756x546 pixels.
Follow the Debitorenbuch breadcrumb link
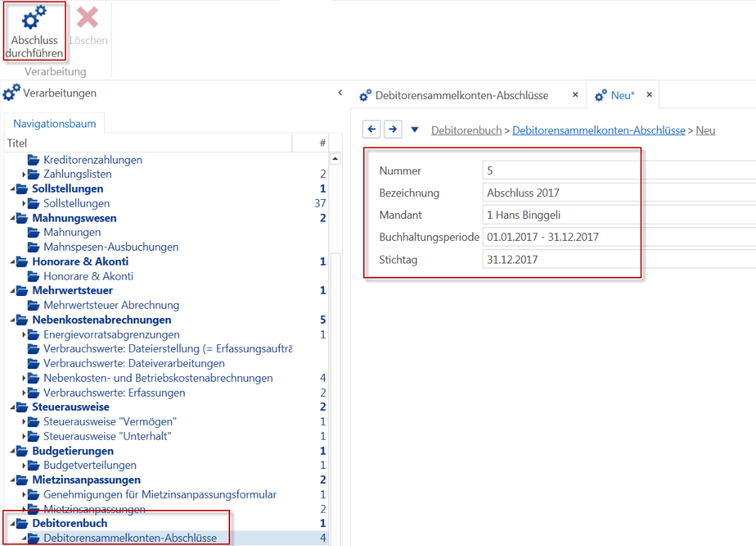(466, 130)
